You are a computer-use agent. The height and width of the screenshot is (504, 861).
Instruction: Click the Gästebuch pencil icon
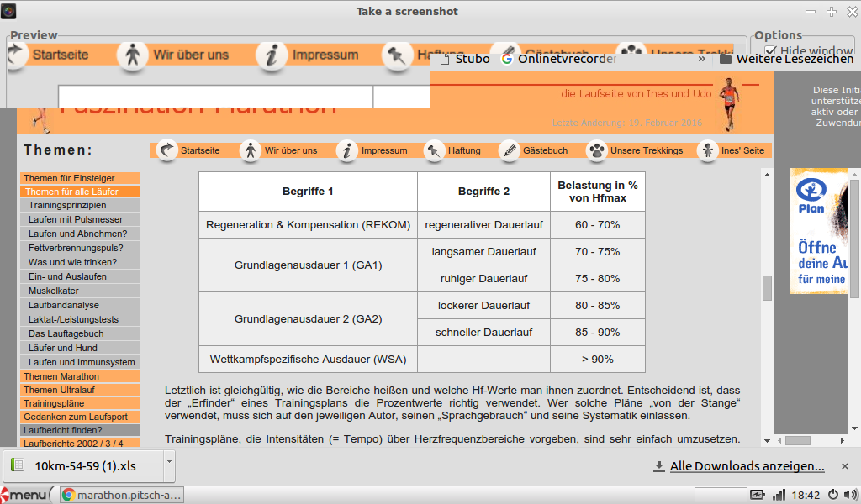click(x=509, y=150)
